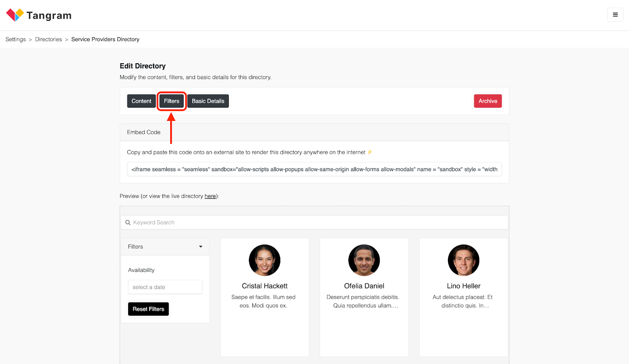This screenshot has height=364, width=629.
Task: Click the red Archive button
Action: click(x=488, y=101)
